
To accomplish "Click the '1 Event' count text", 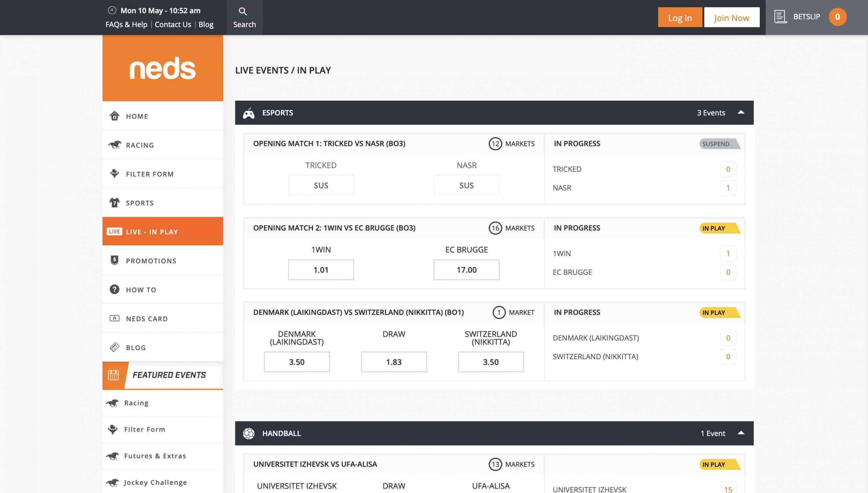I will (x=713, y=433).
